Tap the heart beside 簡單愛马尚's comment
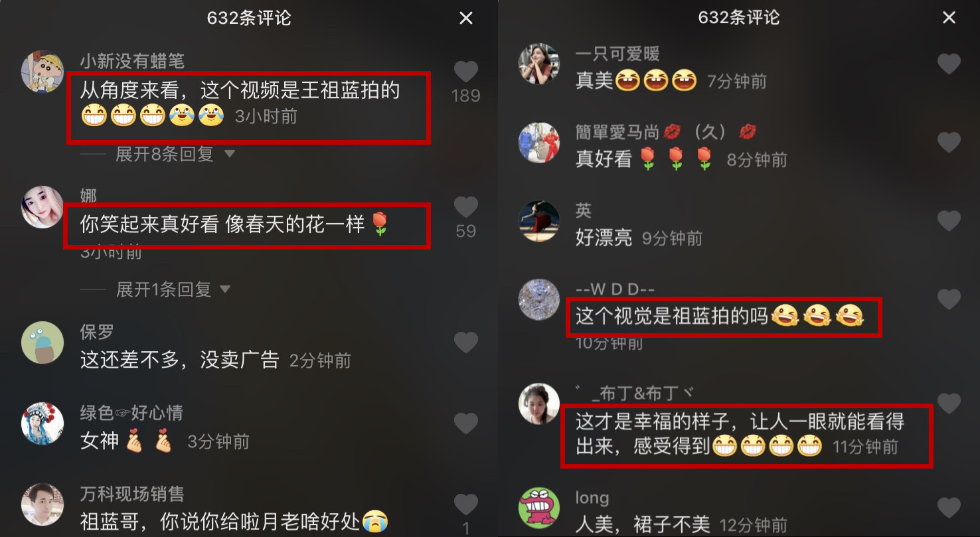Image resolution: width=980 pixels, height=537 pixels. pyautogui.click(x=949, y=142)
